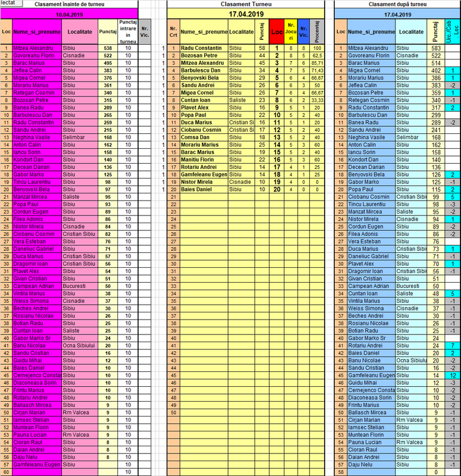The image size is (461, 476).
Task: Select the 'Punctaj intrare in turneu' header
Action: click(128, 32)
